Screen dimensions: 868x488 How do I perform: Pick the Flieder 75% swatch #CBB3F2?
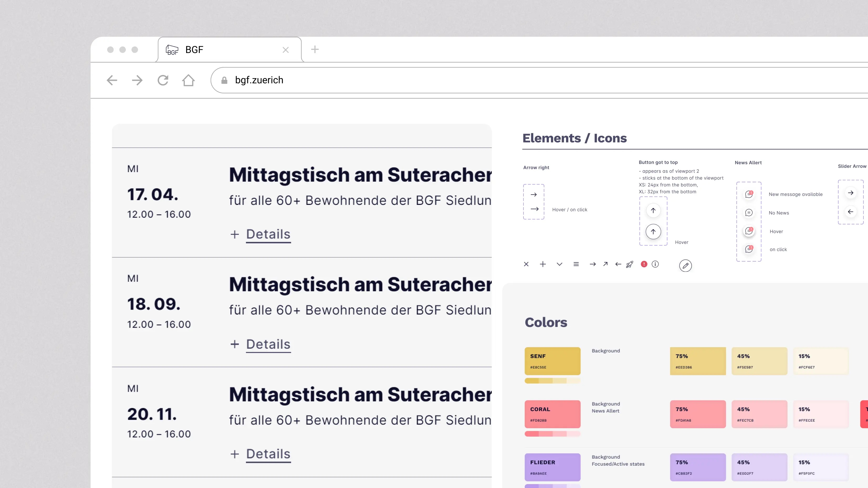click(x=698, y=467)
